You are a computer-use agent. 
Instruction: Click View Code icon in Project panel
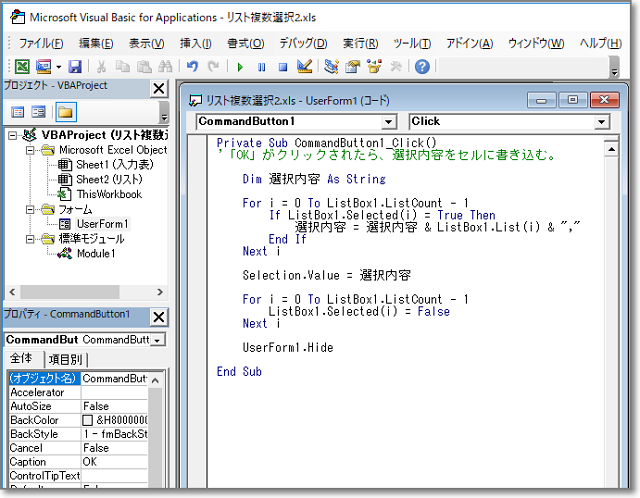[17, 111]
